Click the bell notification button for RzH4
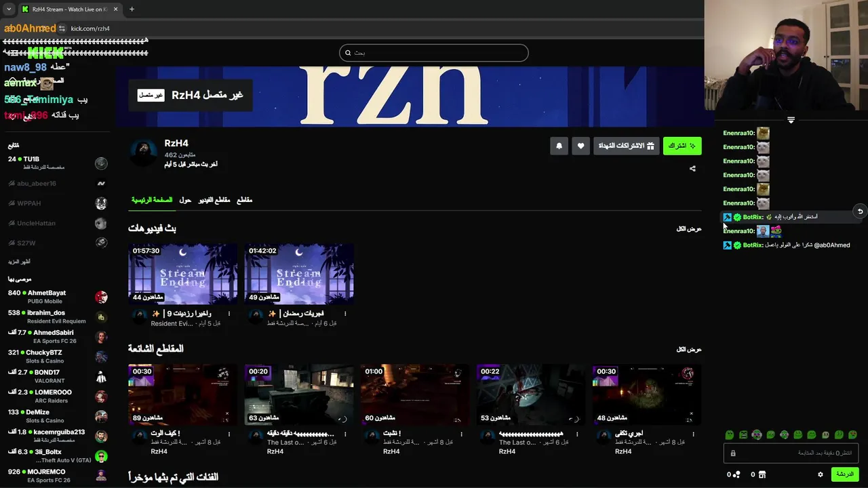 (x=559, y=146)
